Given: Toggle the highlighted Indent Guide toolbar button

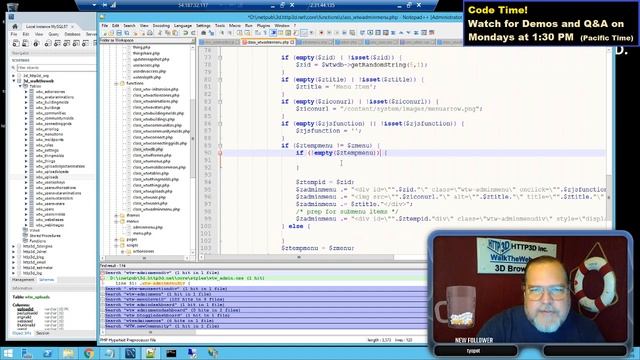Looking at the screenshot, I should [273, 33].
